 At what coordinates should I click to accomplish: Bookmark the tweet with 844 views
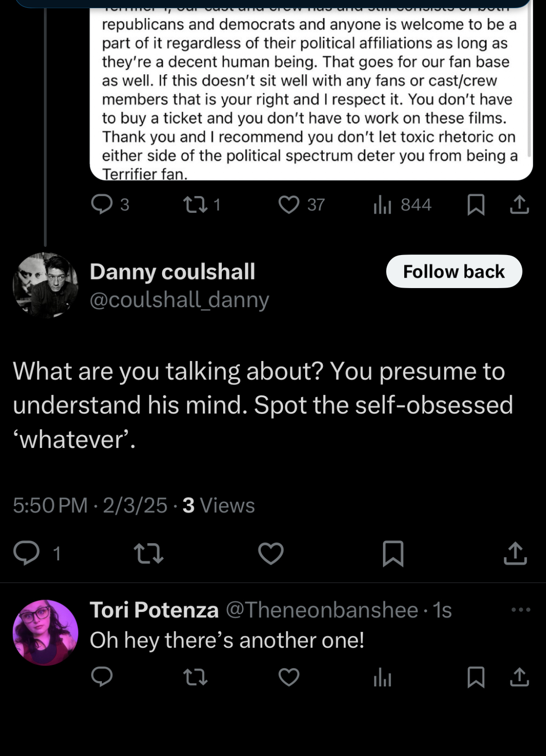click(476, 204)
